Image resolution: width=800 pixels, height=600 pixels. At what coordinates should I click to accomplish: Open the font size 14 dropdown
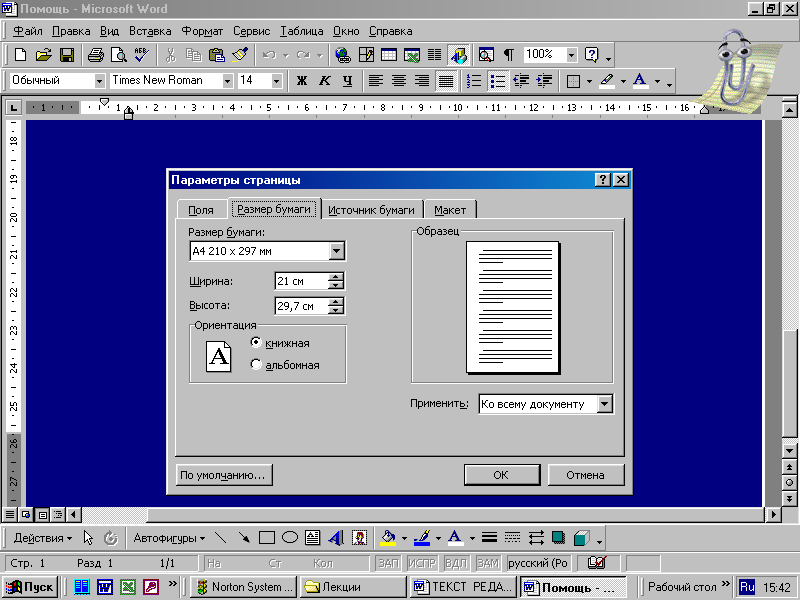tap(276, 81)
